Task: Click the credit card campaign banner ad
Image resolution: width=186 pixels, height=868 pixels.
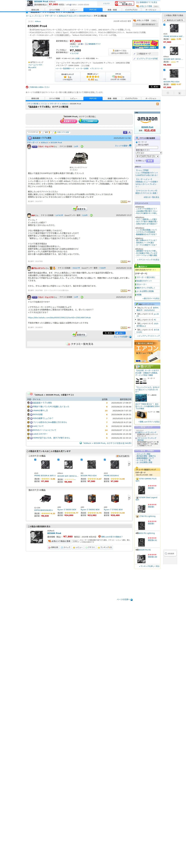Action: [x=145, y=44]
